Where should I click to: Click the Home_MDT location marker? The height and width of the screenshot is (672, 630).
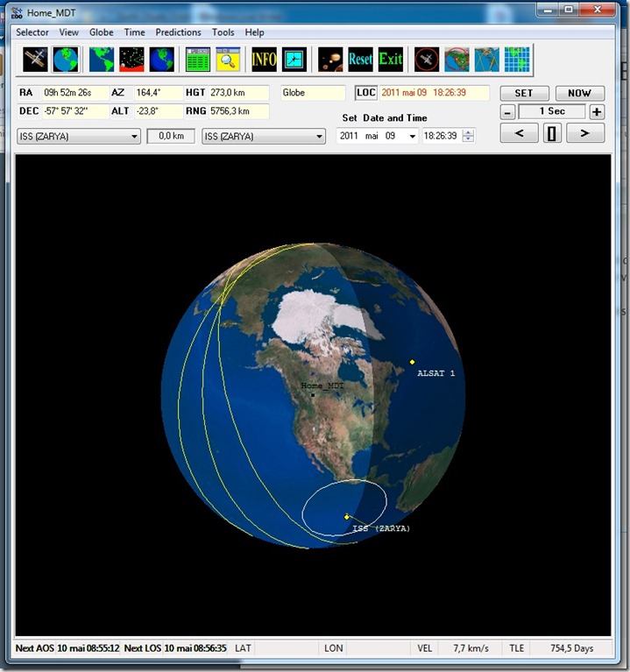tap(313, 395)
